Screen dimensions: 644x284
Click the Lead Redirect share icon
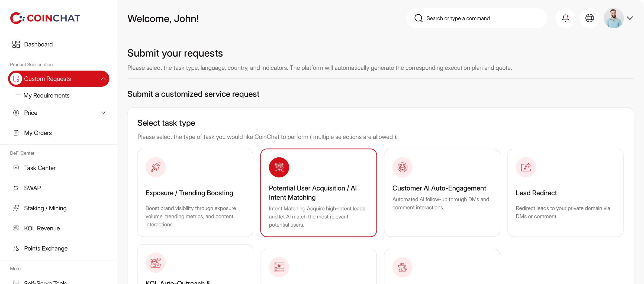526,167
